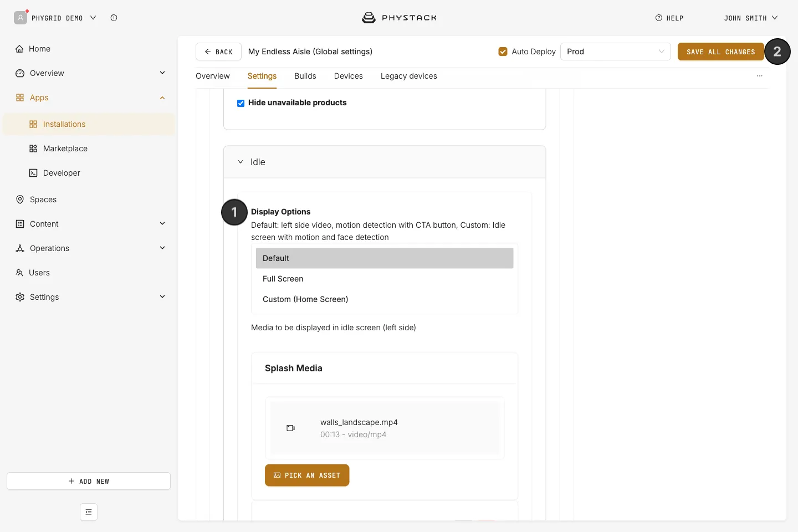The height and width of the screenshot is (532, 798).
Task: Select the Custom (Home Screen) display option
Action: tap(385, 299)
